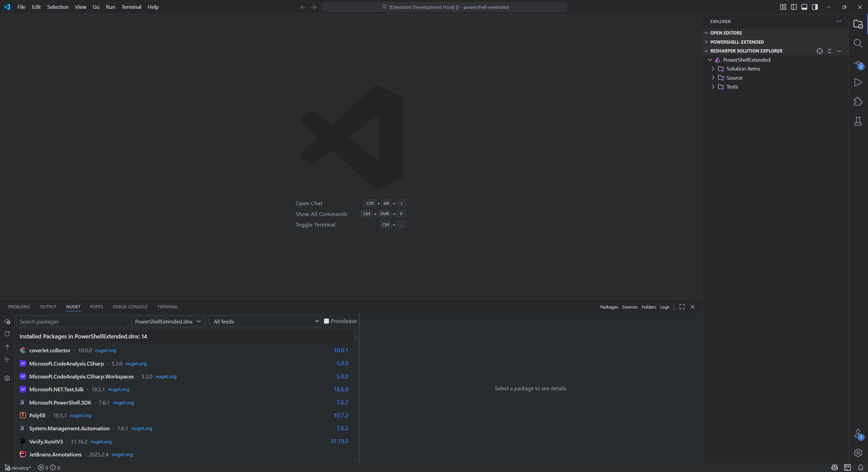Open the NuGet Sources view

pyautogui.click(x=630, y=307)
